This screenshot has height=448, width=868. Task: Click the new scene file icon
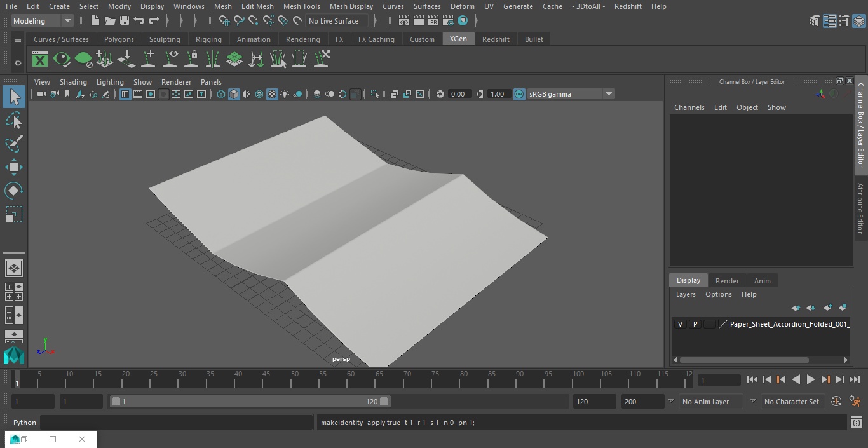point(95,21)
